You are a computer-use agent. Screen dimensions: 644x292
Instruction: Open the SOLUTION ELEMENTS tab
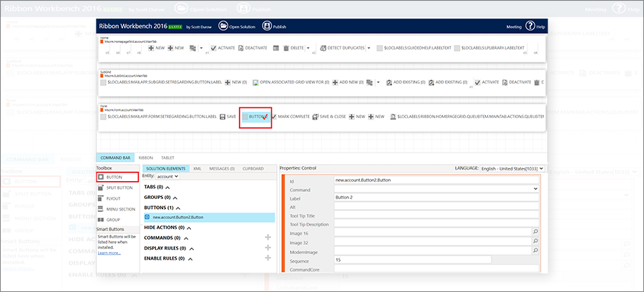coord(166,168)
